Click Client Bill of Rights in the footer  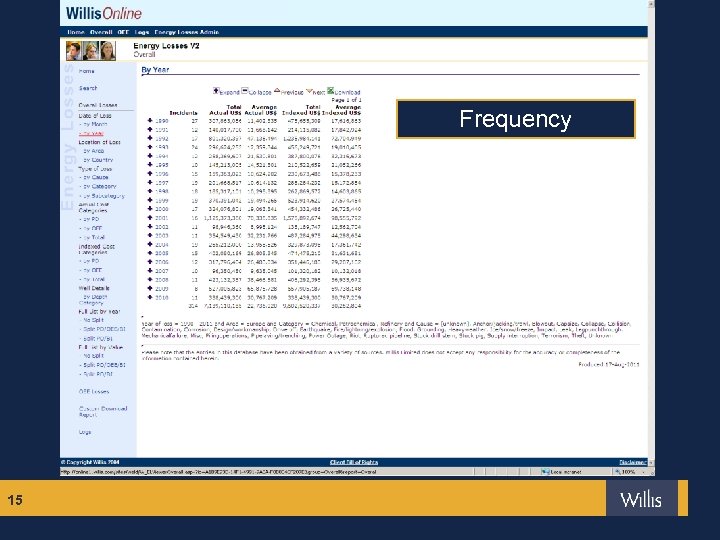pyautogui.click(x=354, y=462)
